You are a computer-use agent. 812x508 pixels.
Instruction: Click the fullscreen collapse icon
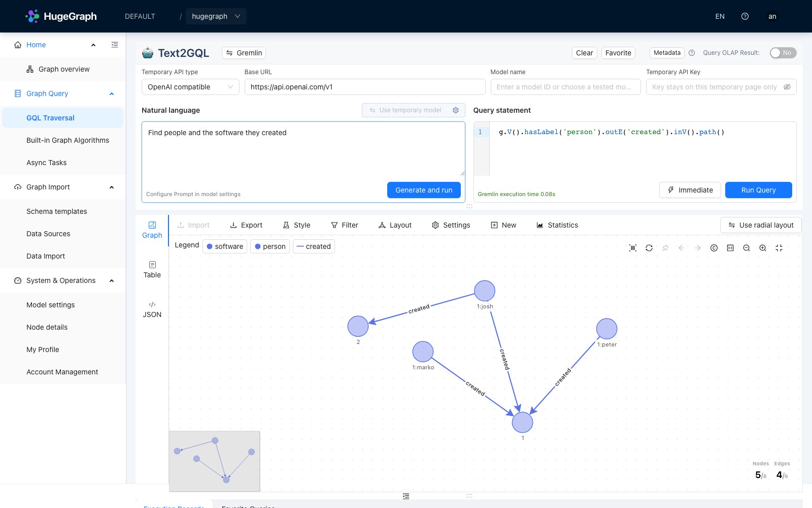point(779,248)
